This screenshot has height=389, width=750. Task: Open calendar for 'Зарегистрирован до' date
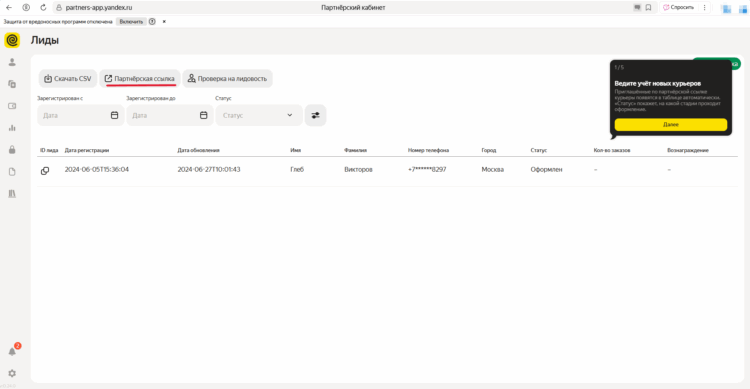[x=203, y=115]
